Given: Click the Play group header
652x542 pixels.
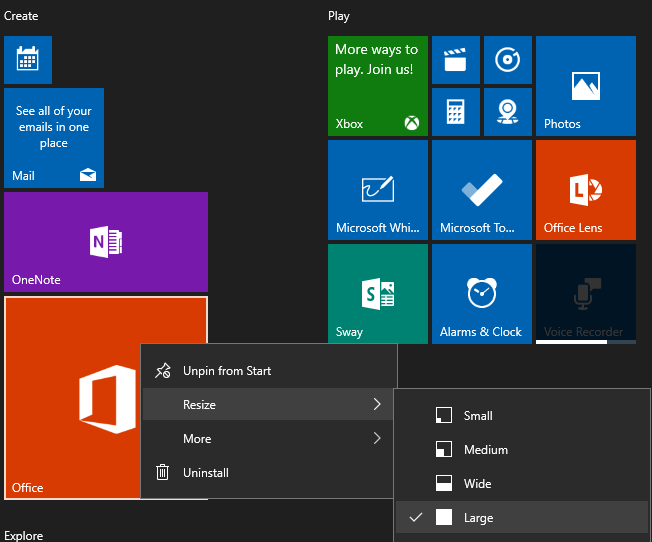Looking at the screenshot, I should point(339,16).
